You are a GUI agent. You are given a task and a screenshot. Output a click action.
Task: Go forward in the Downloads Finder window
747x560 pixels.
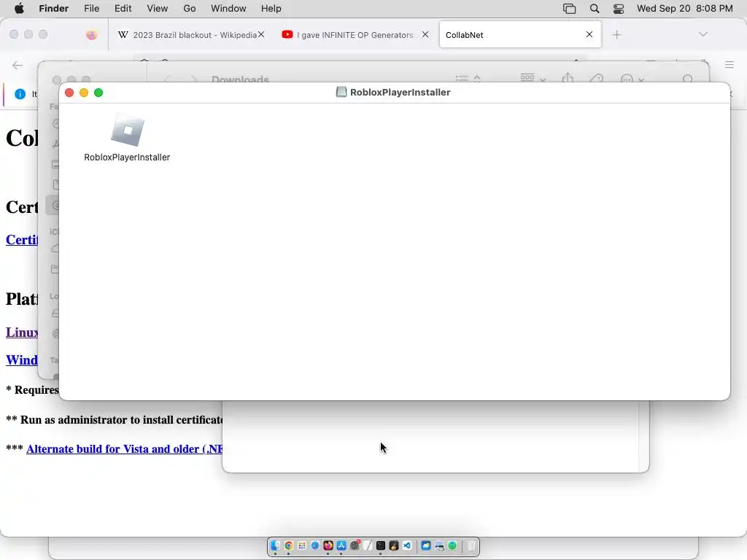193,79
